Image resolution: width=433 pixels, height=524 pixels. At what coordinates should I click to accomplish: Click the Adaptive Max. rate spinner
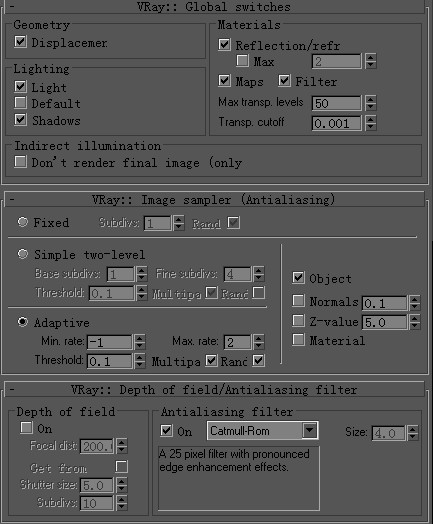pyautogui.click(x=259, y=342)
